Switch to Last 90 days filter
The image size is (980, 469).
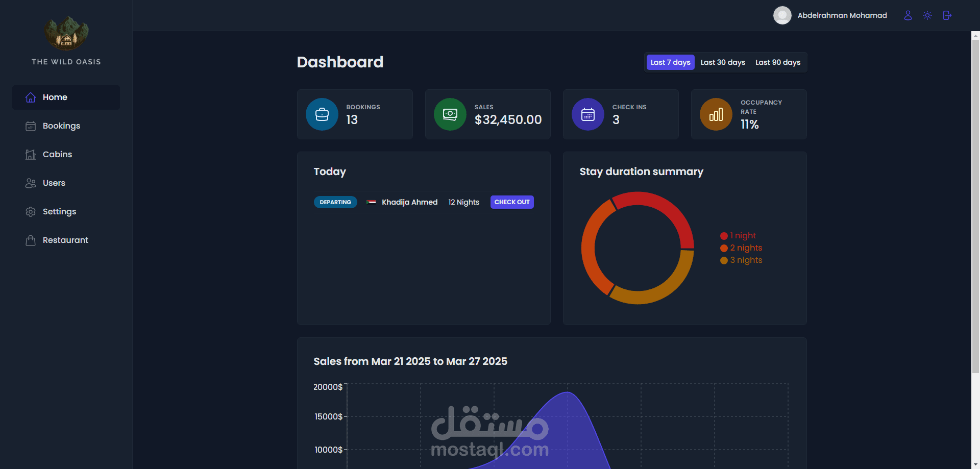coord(778,62)
